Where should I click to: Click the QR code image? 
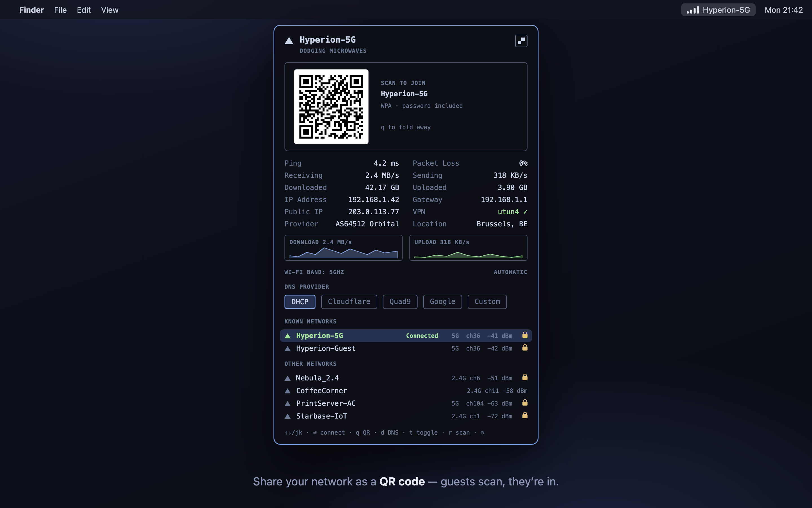pyautogui.click(x=331, y=106)
